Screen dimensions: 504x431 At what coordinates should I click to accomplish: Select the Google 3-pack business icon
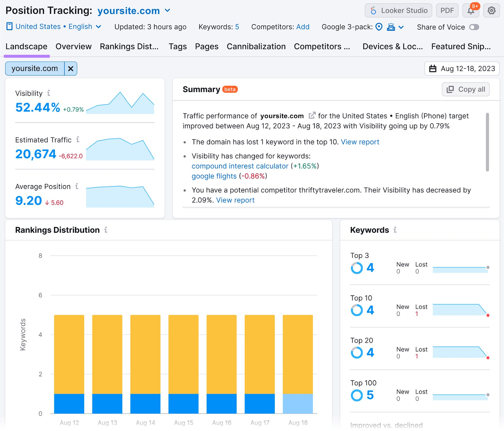[391, 27]
